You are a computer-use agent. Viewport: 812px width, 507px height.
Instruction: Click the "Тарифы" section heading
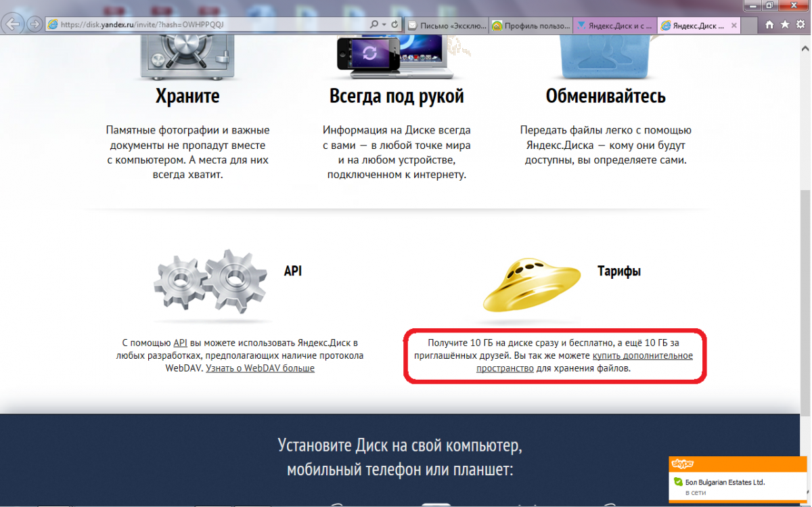pos(618,271)
